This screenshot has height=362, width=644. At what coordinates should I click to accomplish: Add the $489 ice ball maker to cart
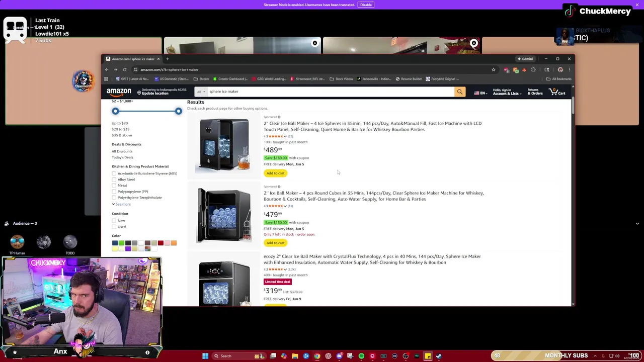(x=275, y=173)
